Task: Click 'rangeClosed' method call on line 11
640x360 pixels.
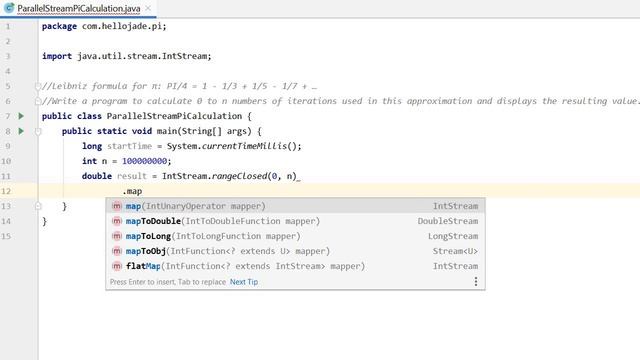Action: pyautogui.click(x=240, y=176)
